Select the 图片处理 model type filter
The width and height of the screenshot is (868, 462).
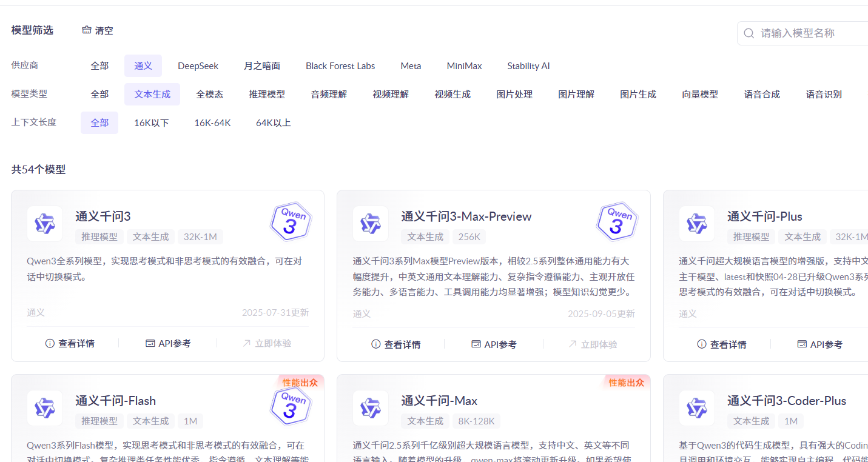tap(514, 94)
